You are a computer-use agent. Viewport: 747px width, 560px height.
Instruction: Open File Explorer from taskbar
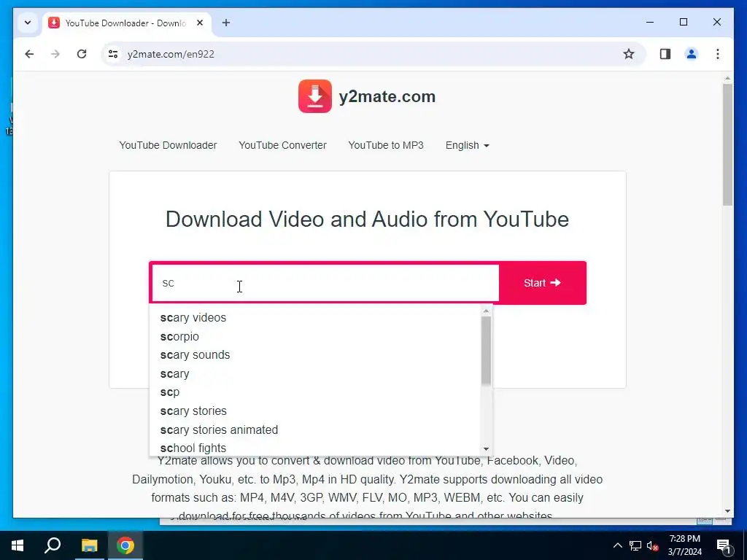[89, 545]
